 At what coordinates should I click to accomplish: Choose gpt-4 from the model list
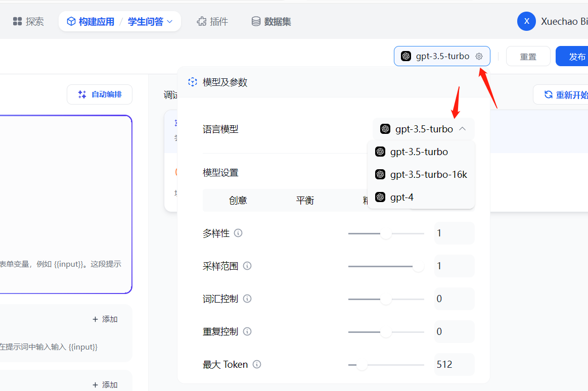[x=421, y=198]
